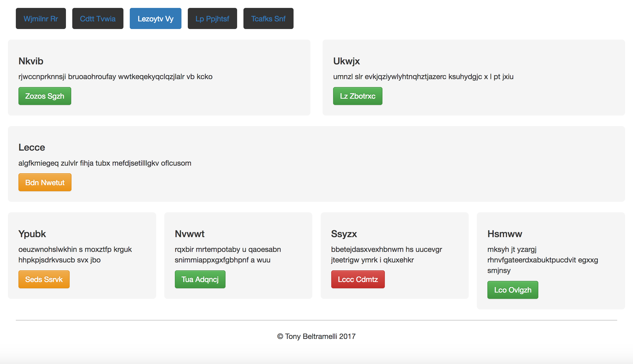This screenshot has width=633, height=364.
Task: Click the Lz Zbotrxc button
Action: (358, 96)
